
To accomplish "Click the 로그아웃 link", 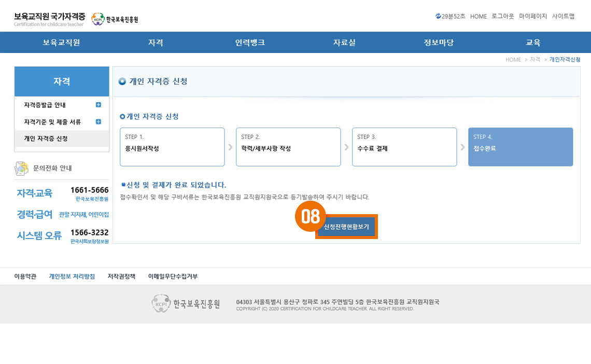I will click(x=503, y=16).
